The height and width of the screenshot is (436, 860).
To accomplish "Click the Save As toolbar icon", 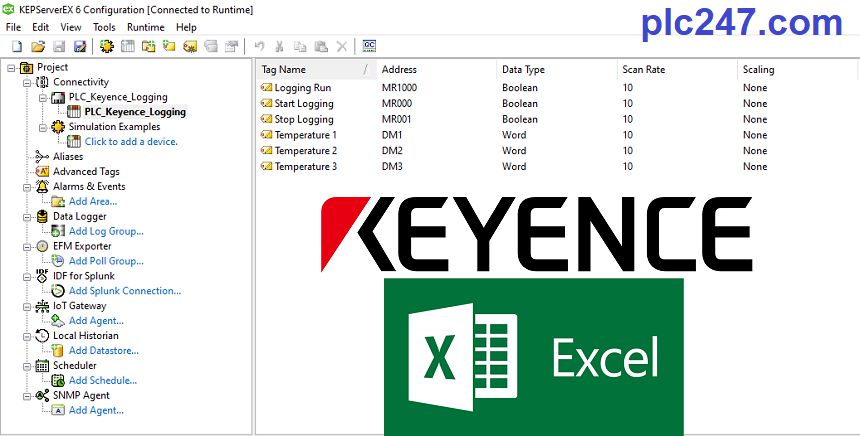I will pos(80,46).
